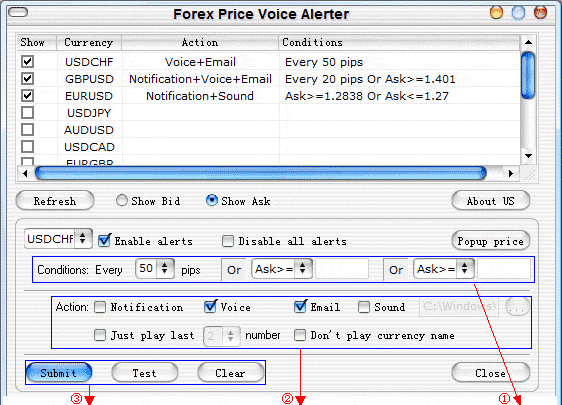Click the blue maximize button in the title bar
This screenshot has width=562, height=405.
click(518, 13)
